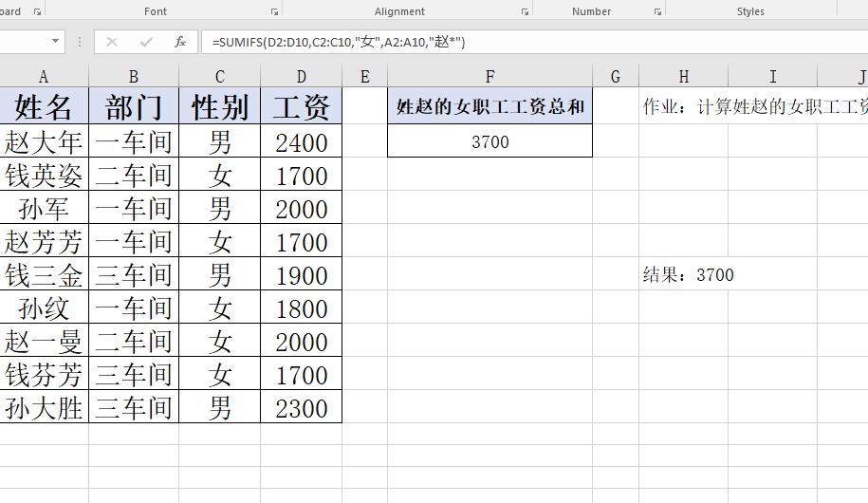The height and width of the screenshot is (503, 868).
Task: Select column A header
Action: [44, 77]
